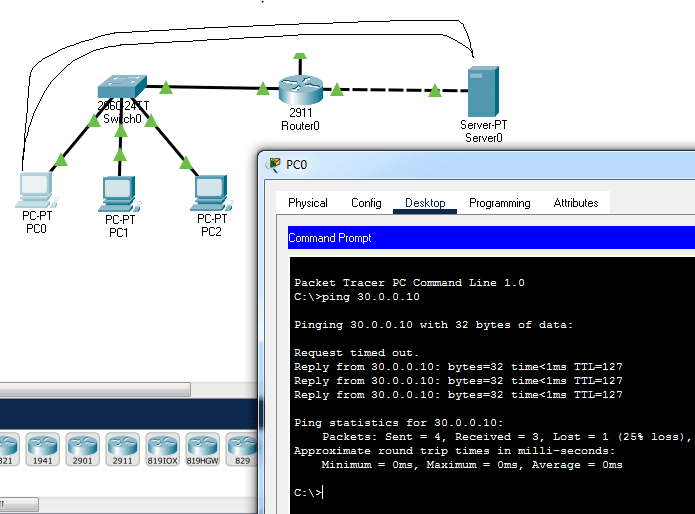The width and height of the screenshot is (695, 514).
Task: Pick the 2911 router from device palette
Action: (122, 449)
